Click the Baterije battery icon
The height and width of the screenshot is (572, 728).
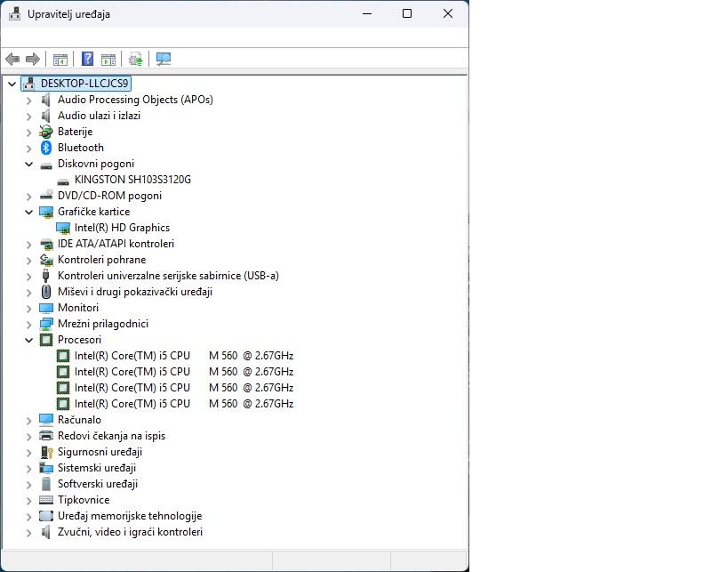pyautogui.click(x=46, y=132)
